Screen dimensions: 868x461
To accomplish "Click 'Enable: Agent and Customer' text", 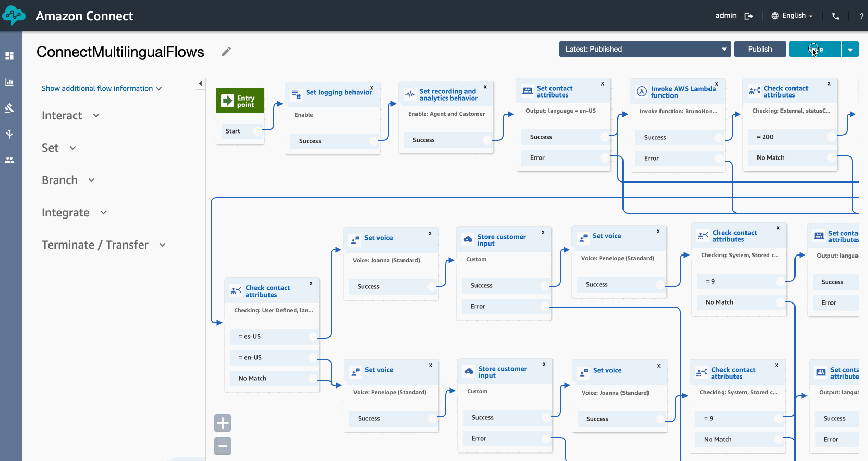I will tap(446, 114).
